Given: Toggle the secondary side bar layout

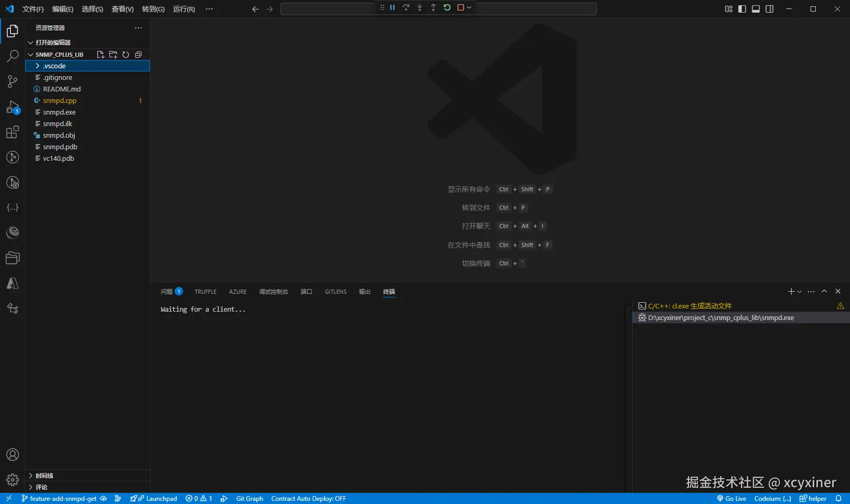Looking at the screenshot, I should point(770,9).
